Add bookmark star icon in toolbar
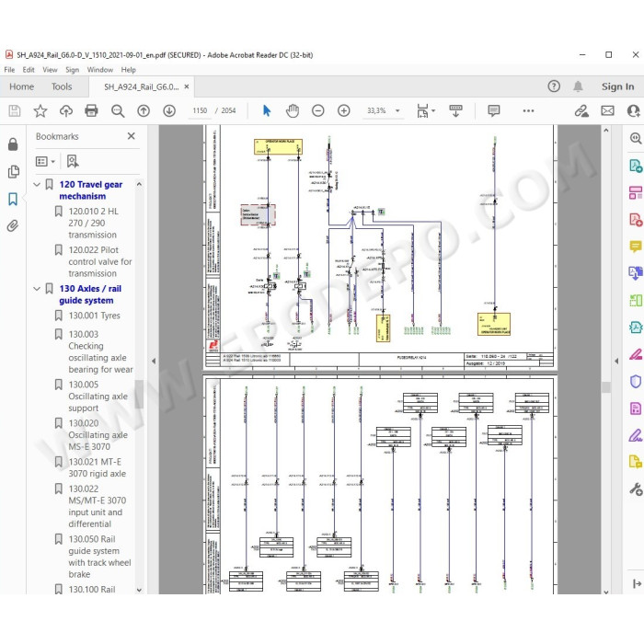The width and height of the screenshot is (644, 644). [x=40, y=111]
